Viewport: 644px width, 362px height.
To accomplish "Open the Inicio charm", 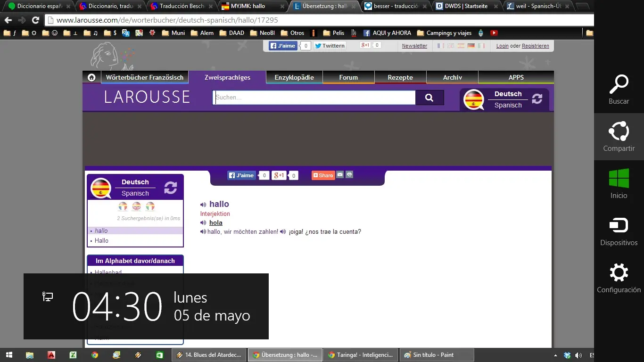I will [619, 184].
